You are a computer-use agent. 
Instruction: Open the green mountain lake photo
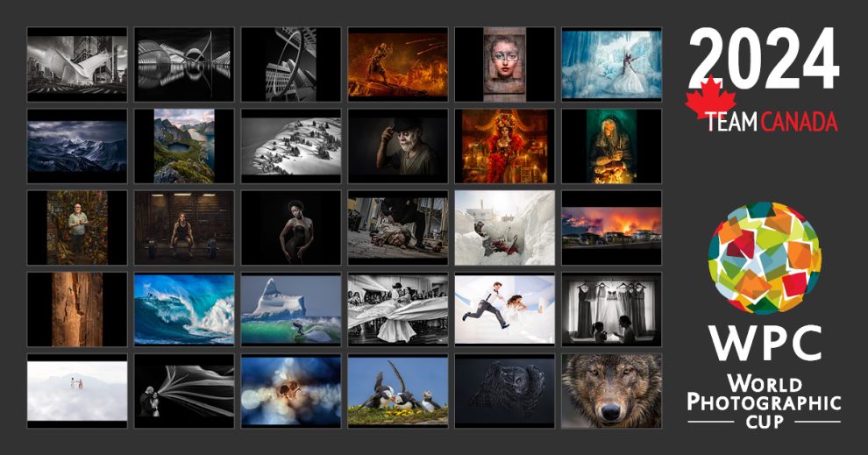pos(184,146)
